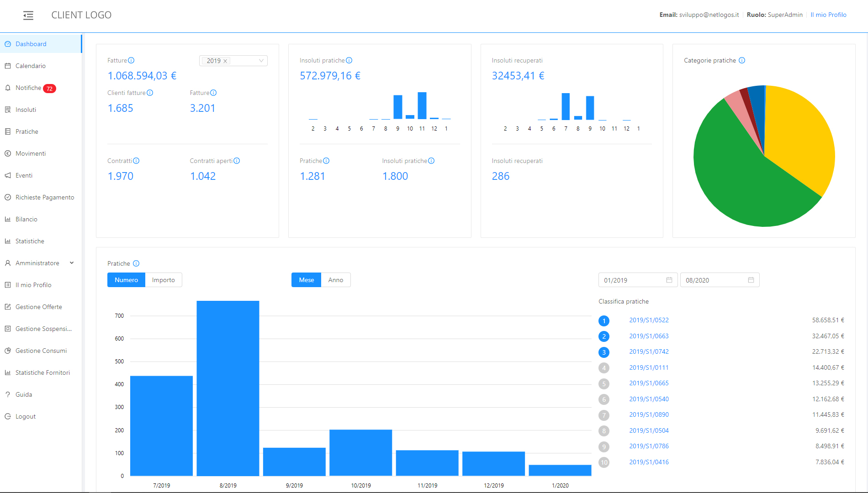Select the Numero chart mode
Viewport: 868px width, 493px height.
(x=126, y=280)
